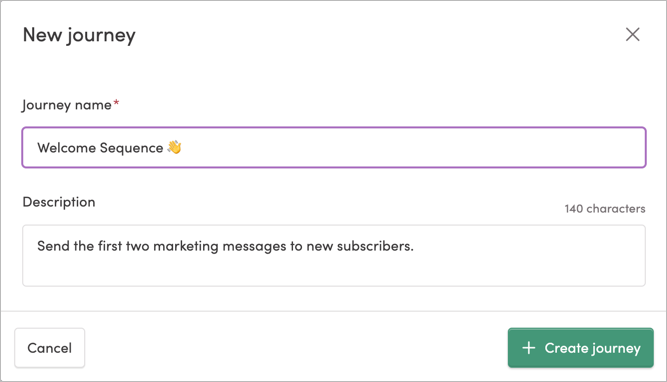
Task: Click the word 'subscribers' in the description
Action: coord(373,246)
